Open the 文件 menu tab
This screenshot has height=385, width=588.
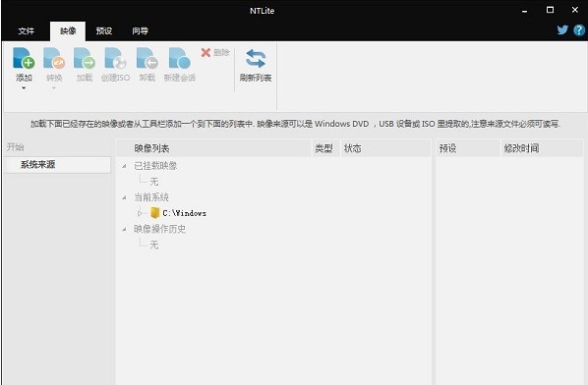[27, 31]
